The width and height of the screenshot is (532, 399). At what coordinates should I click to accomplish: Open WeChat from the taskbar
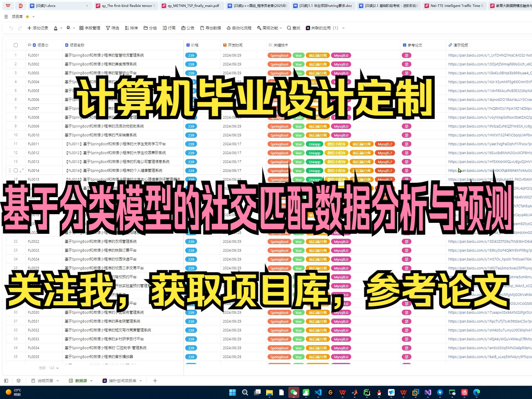[x=294, y=392]
